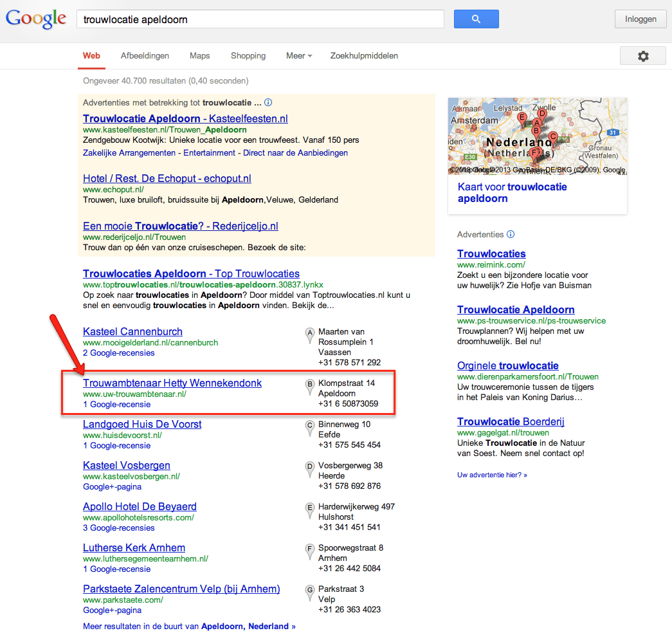
Task: Click map pin A for Kasteel Cannenburch
Action: click(310, 333)
